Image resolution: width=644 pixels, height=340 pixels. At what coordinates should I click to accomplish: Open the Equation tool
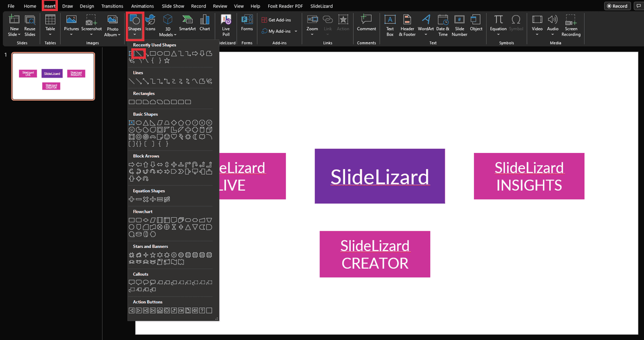click(x=498, y=20)
